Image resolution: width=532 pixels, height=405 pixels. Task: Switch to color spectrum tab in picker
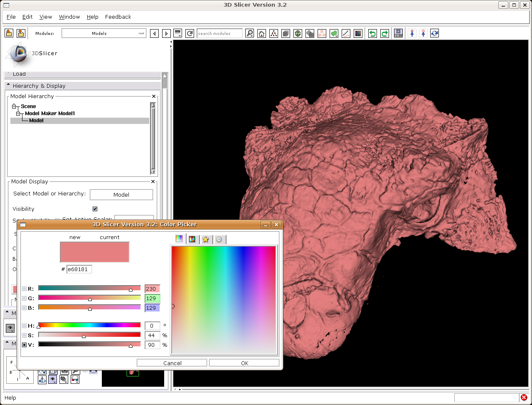point(179,239)
